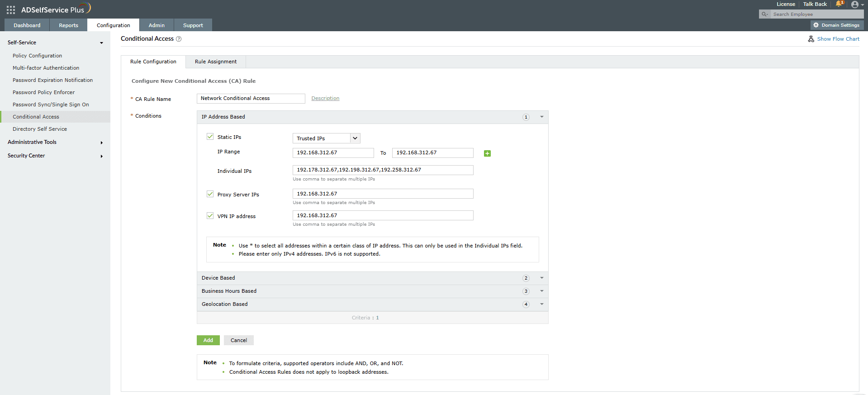Click the Domain Settings gear icon
Viewport: 868px width, 395px height.
816,25
